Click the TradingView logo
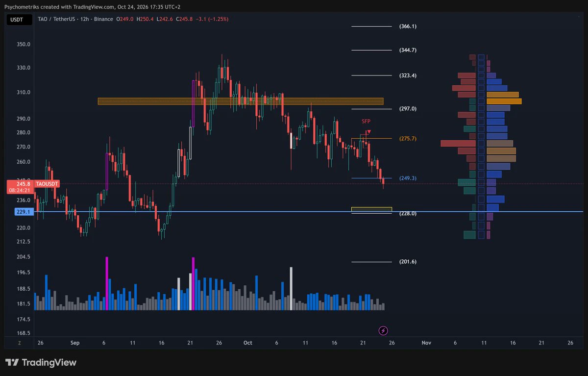This screenshot has height=376, width=588. point(41,363)
